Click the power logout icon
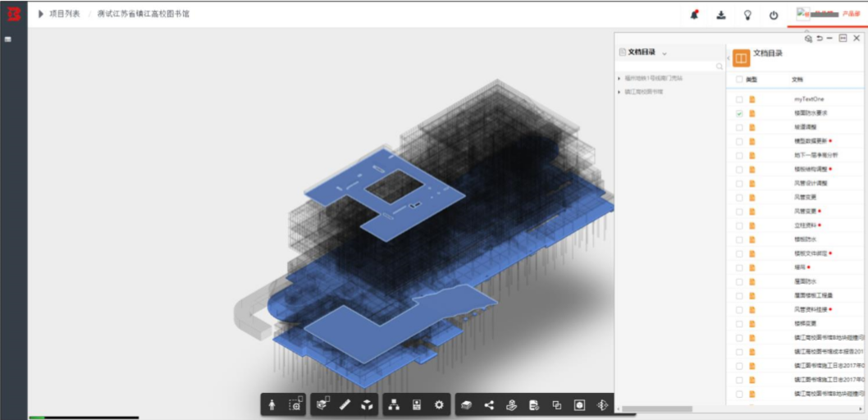 [x=774, y=16]
